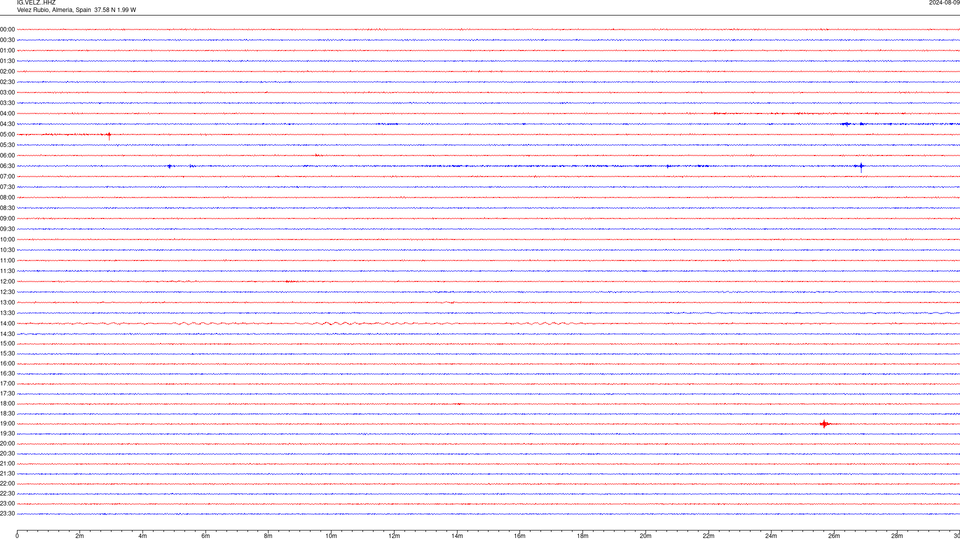Click the 12:00 time row label
960x540 pixels.
tap(7, 282)
